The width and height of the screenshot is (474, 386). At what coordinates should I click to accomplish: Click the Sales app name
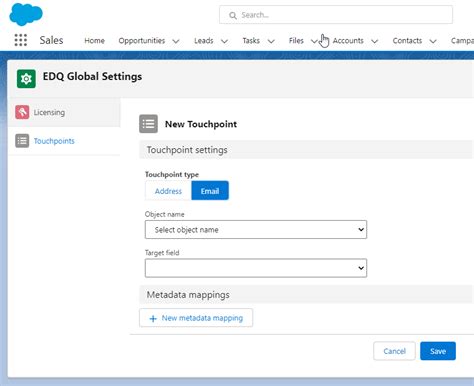click(x=51, y=40)
